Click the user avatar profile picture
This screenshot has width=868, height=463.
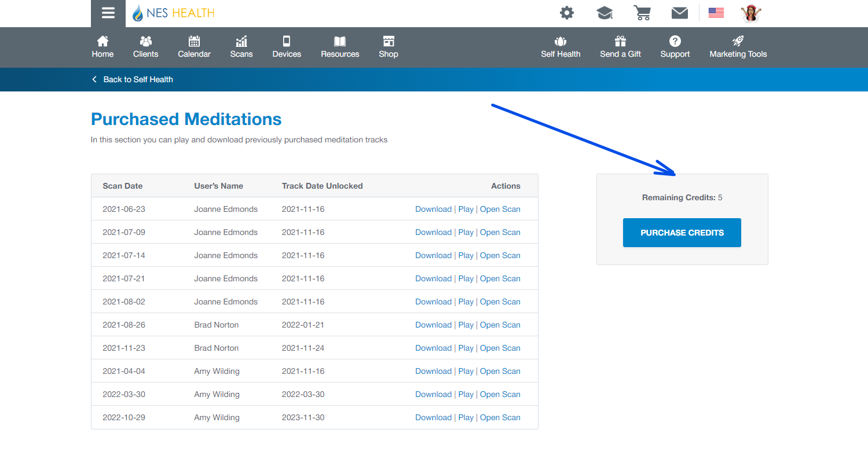pyautogui.click(x=751, y=13)
